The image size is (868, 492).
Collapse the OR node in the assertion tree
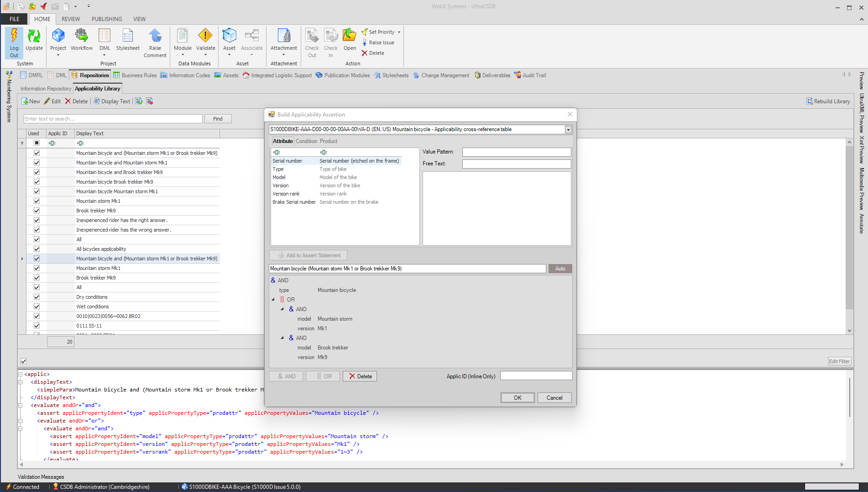[273, 300]
